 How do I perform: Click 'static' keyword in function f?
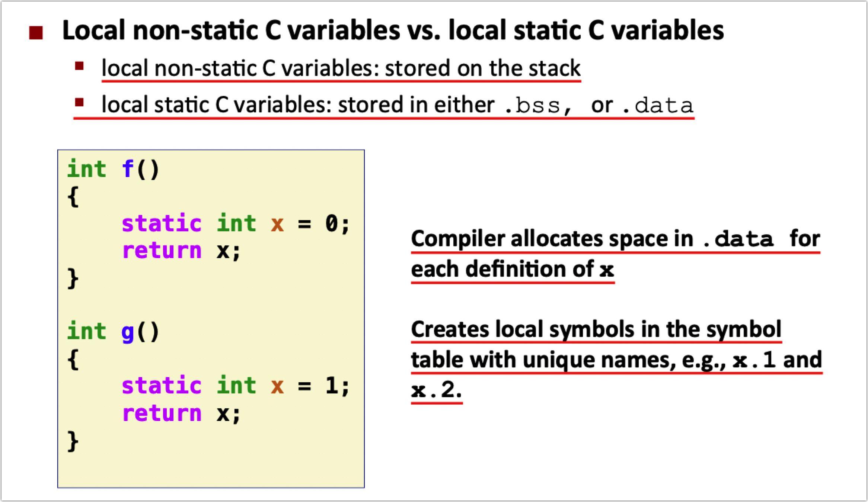click(x=162, y=223)
